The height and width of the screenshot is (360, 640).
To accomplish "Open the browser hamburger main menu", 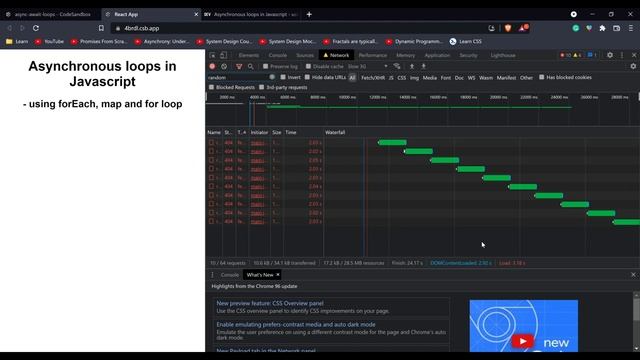I will point(631,28).
